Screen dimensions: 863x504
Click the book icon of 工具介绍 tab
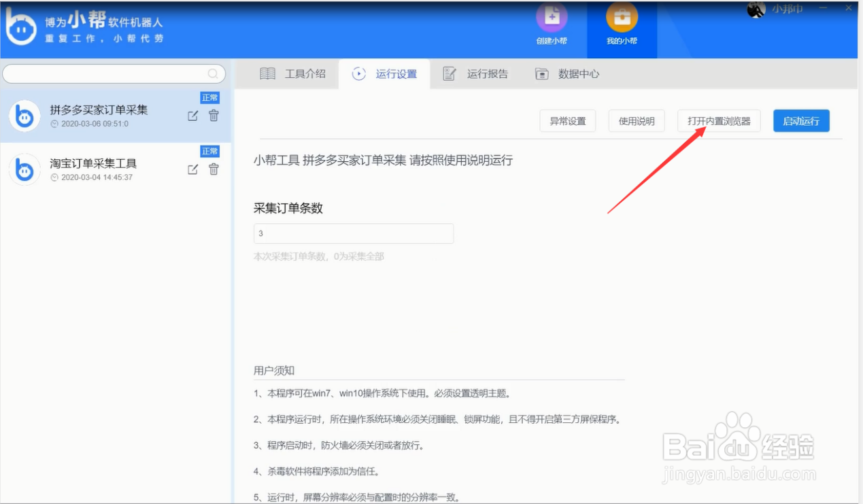pos(268,73)
